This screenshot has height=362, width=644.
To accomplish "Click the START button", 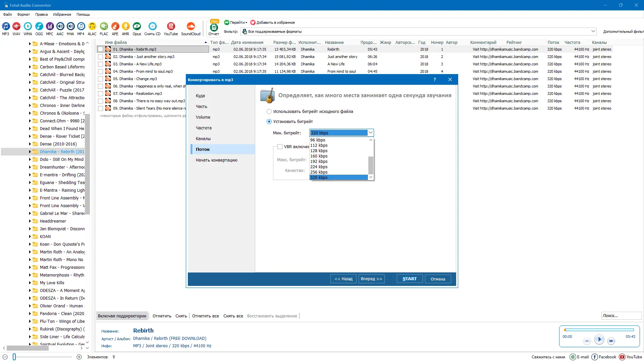I will [x=410, y=279].
